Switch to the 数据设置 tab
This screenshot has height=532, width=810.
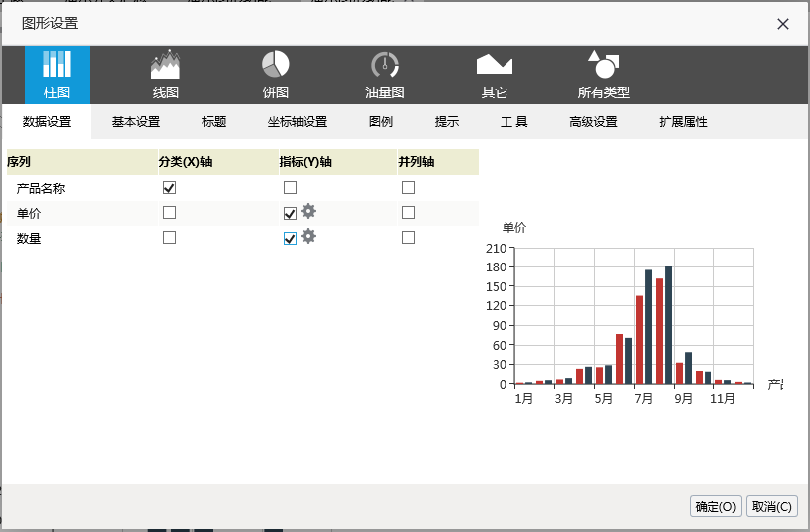coord(47,122)
